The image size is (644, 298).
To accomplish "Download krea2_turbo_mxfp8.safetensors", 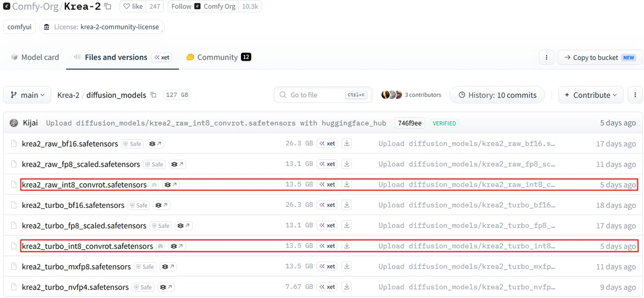I will pyautogui.click(x=347, y=266).
